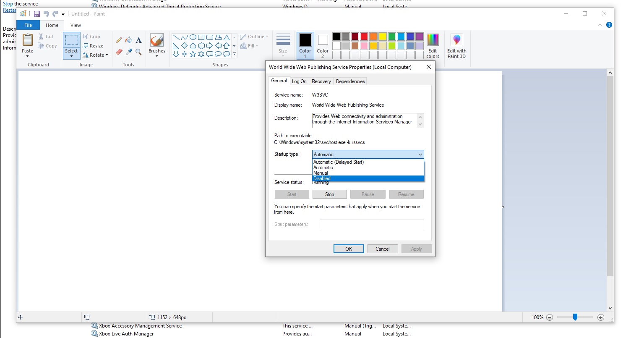Click the Color 2 background button
This screenshot has height=338, width=644.
click(323, 45)
